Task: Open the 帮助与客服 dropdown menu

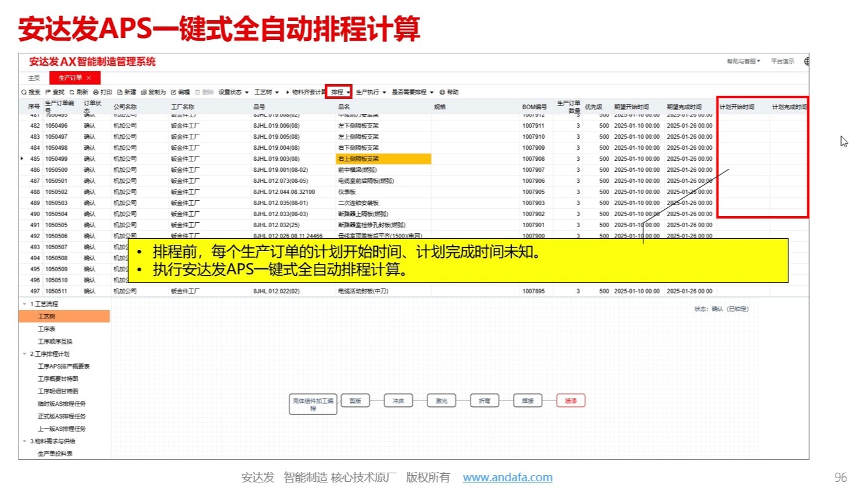Action: pyautogui.click(x=743, y=61)
